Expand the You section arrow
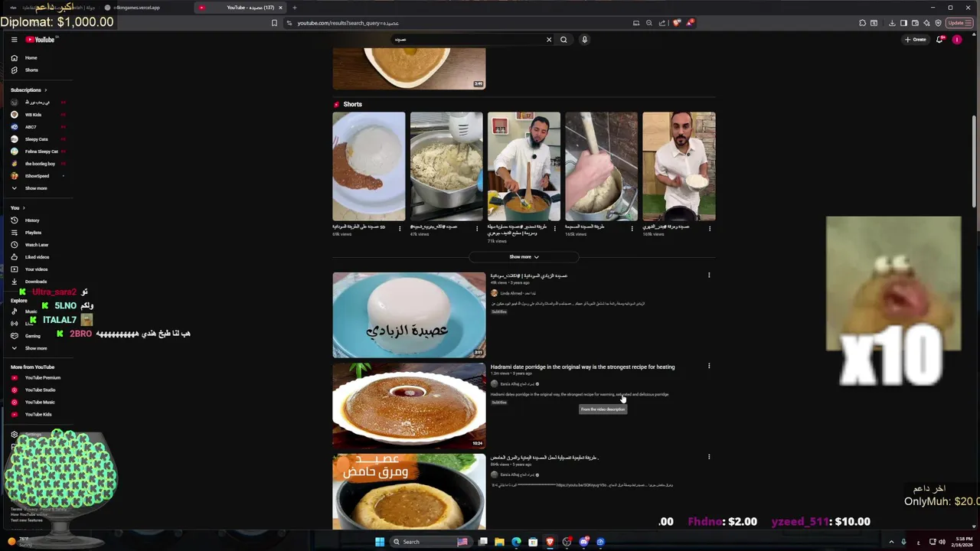980x551 pixels. tap(24, 208)
